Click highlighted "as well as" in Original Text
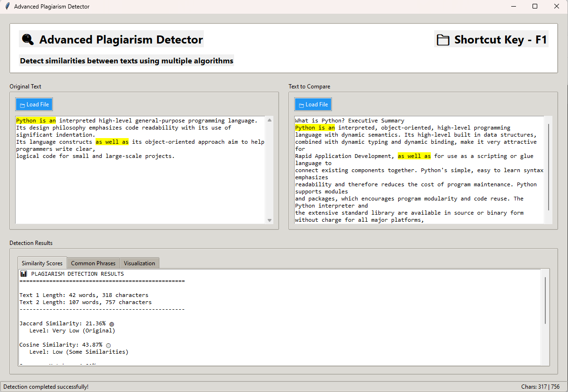 point(112,142)
